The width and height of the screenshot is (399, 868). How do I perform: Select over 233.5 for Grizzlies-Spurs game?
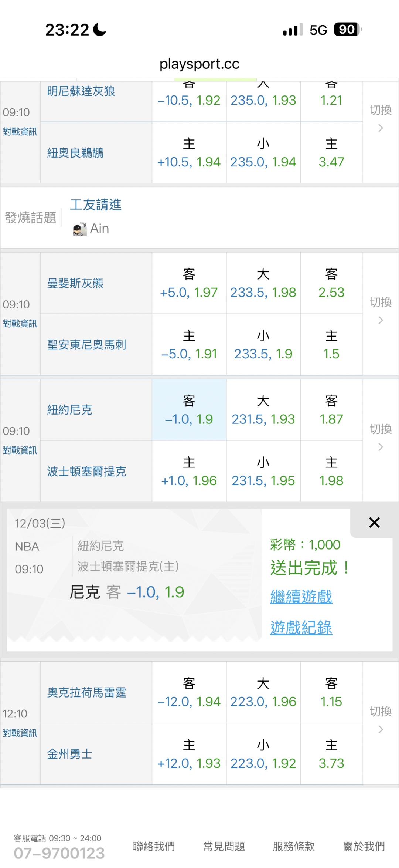coord(263,283)
